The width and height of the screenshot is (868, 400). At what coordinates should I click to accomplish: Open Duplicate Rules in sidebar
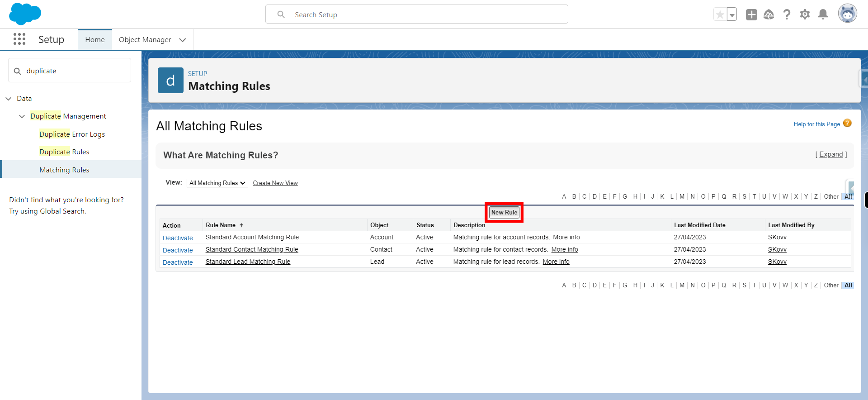64,152
